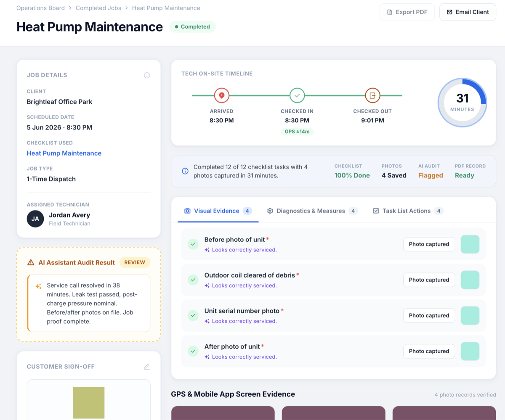Click the 4 Saved photos value
The width and height of the screenshot is (505, 420).
click(394, 175)
